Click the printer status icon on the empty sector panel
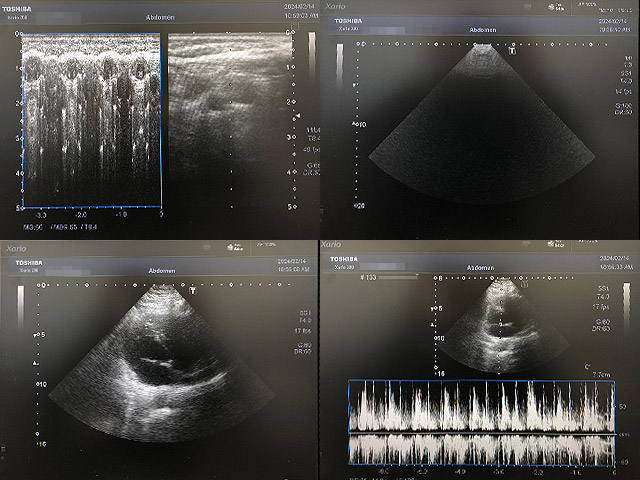Image resolution: width=640 pixels, height=480 pixels. [557, 7]
